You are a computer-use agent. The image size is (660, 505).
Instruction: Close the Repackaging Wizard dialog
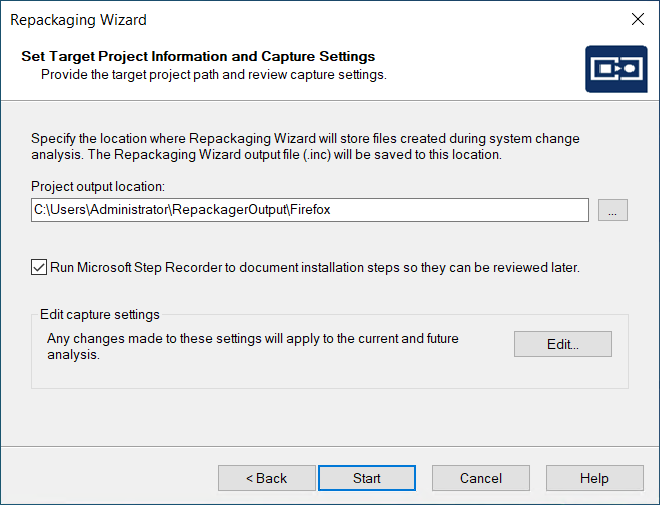(x=637, y=19)
